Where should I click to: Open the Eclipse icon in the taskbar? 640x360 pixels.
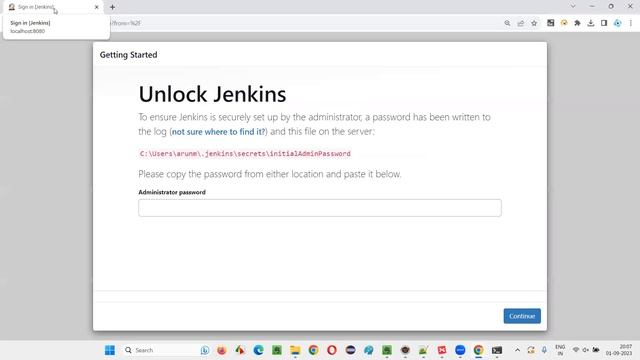(350, 350)
